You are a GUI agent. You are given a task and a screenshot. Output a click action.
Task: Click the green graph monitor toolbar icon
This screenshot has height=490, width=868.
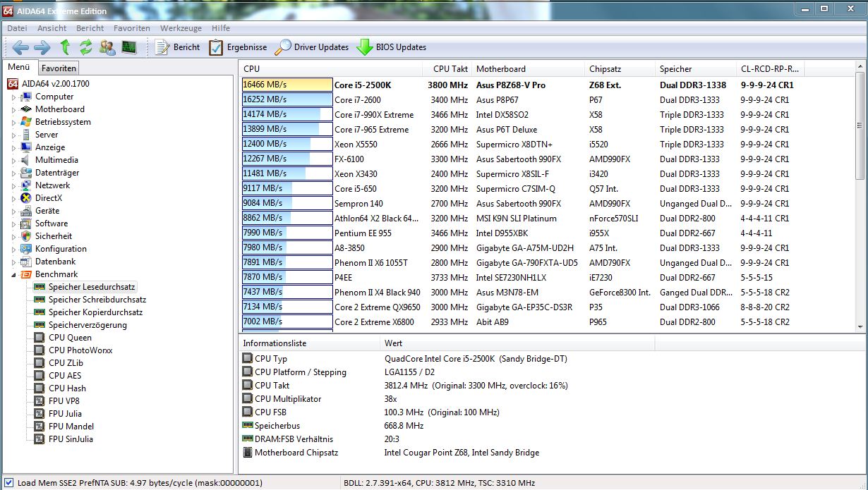click(x=128, y=47)
